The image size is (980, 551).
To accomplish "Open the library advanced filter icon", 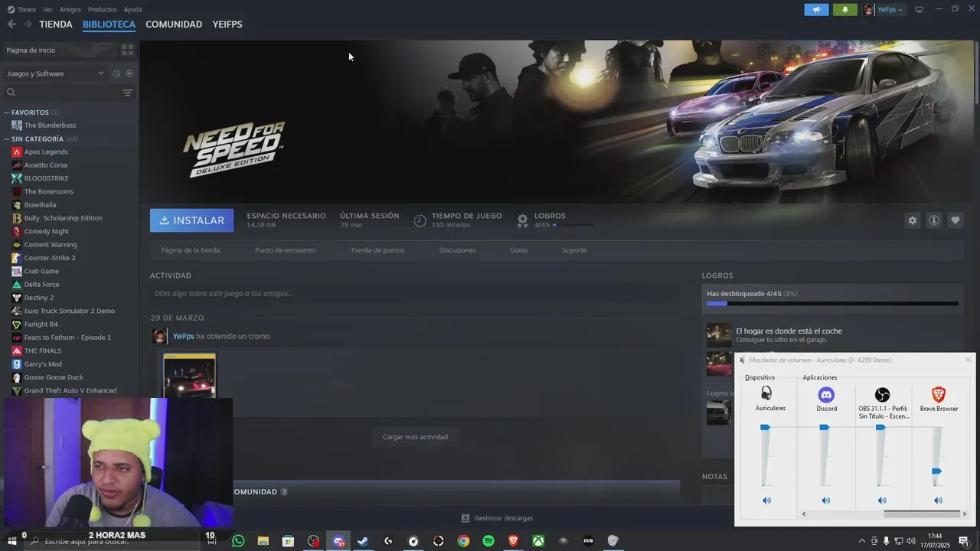I will 127,93.
